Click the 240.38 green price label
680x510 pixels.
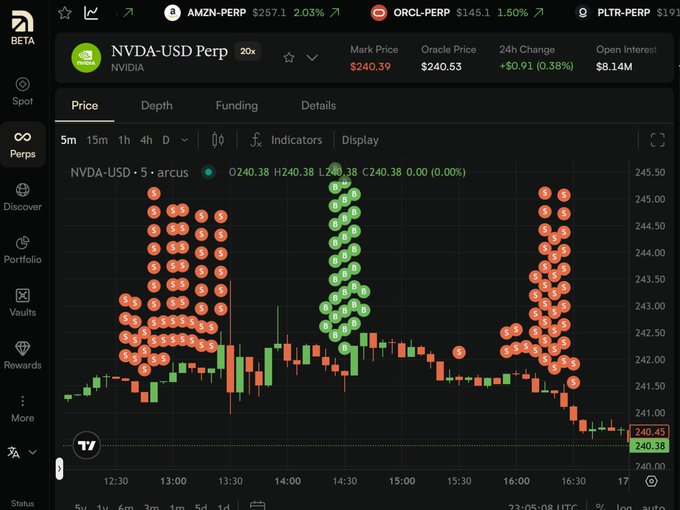coord(650,446)
